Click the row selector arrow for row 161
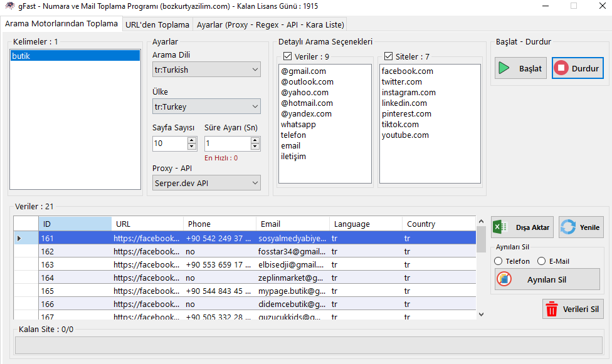The width and height of the screenshot is (612, 364). 19,238
